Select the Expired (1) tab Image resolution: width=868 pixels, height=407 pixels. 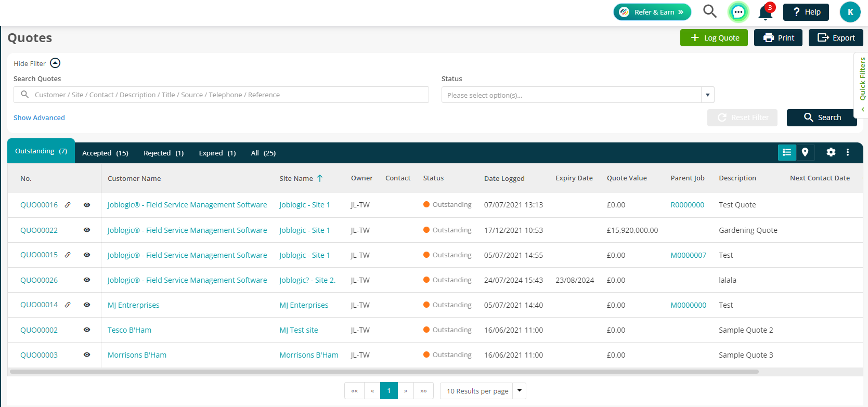(x=217, y=153)
